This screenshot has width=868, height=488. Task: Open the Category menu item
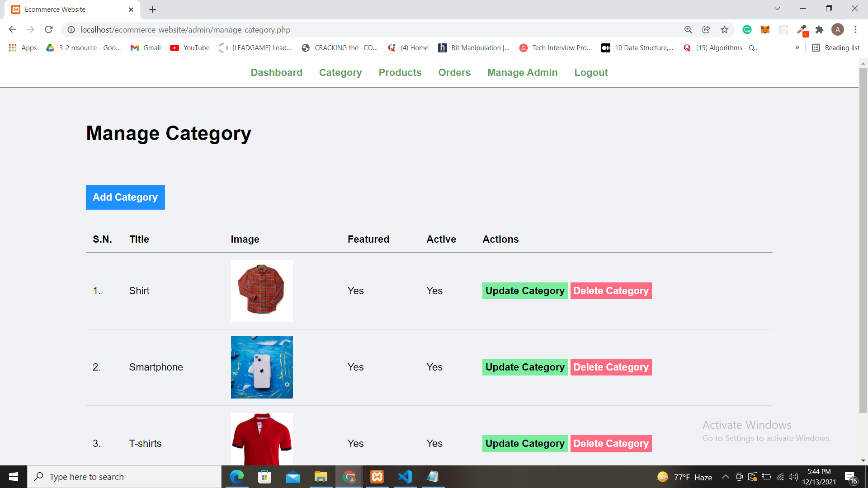(x=340, y=72)
